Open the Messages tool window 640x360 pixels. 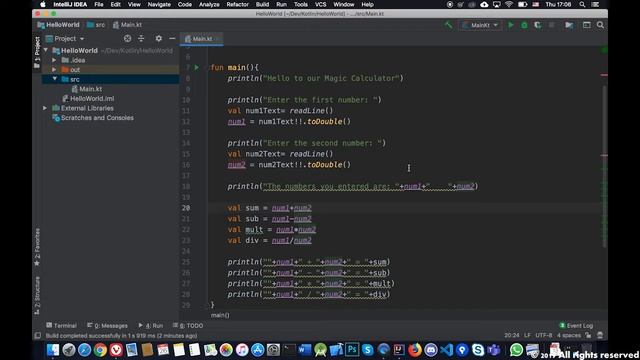107,325
